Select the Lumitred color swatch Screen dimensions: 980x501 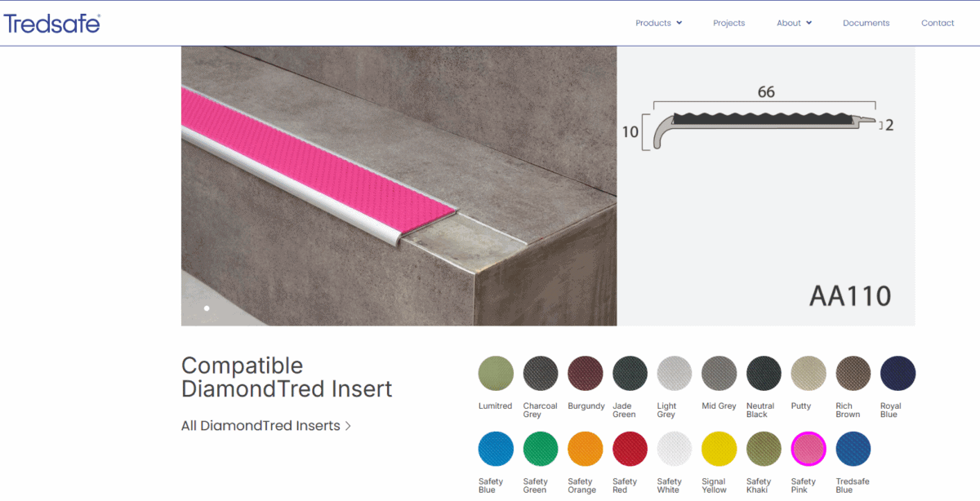point(496,374)
